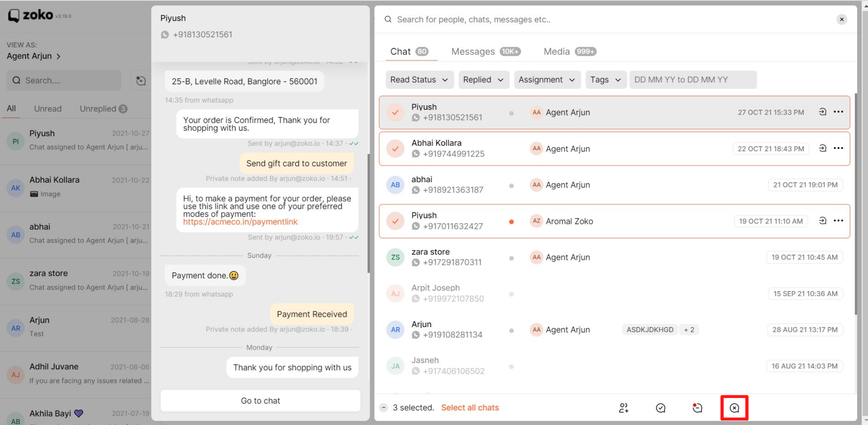This screenshot has height=425, width=868.
Task: Click the camera Image icon in Abhai Kollara preview
Action: [x=34, y=194]
